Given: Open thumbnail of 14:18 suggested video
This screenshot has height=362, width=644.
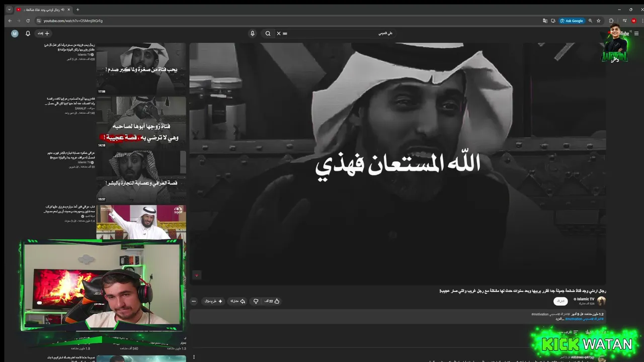Looking at the screenshot, I should (141, 122).
